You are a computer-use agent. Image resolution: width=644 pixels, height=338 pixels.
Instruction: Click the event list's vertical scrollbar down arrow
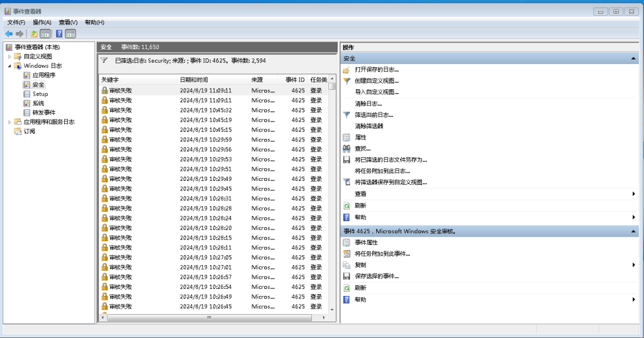pos(331,308)
